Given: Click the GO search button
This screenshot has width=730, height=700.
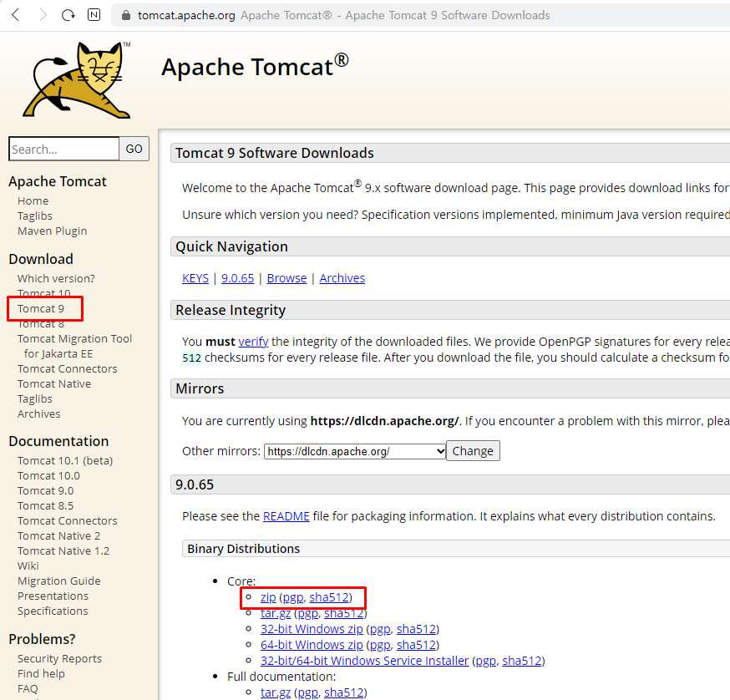Looking at the screenshot, I should coord(134,149).
